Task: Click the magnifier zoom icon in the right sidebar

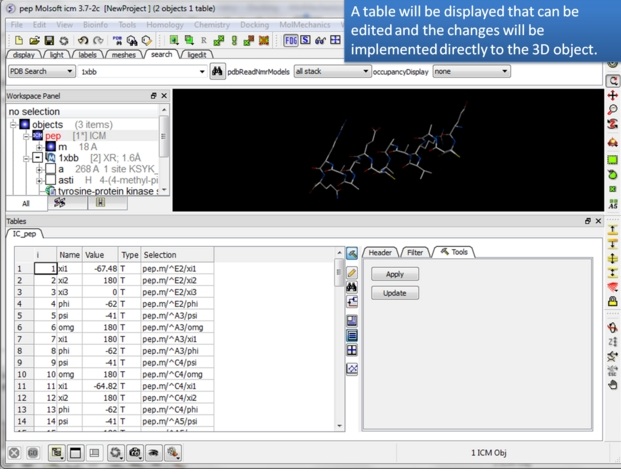Action: (613, 110)
